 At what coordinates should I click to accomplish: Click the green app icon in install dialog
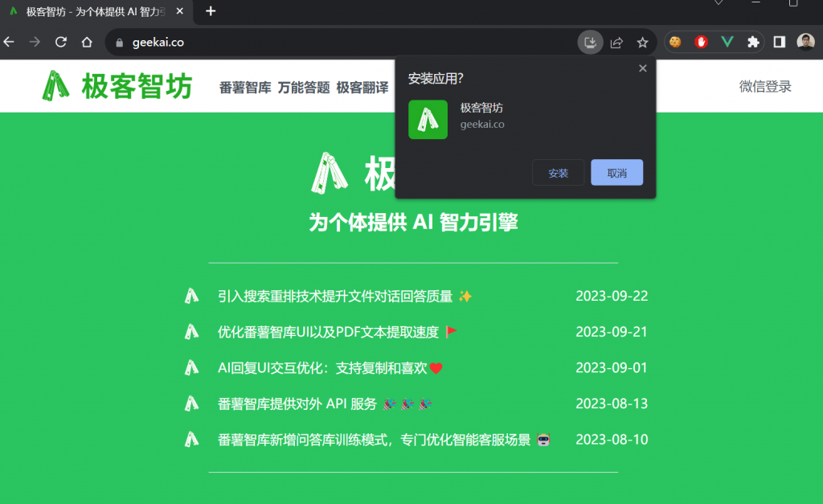point(428,120)
